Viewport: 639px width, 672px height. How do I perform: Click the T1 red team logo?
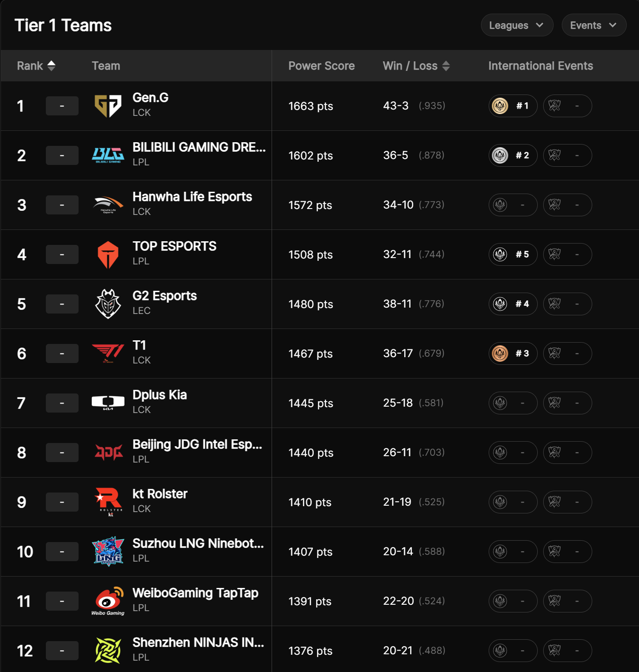click(108, 353)
